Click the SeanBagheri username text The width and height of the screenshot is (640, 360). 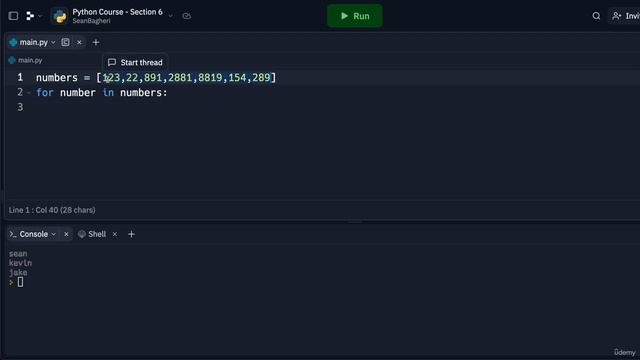click(x=91, y=21)
